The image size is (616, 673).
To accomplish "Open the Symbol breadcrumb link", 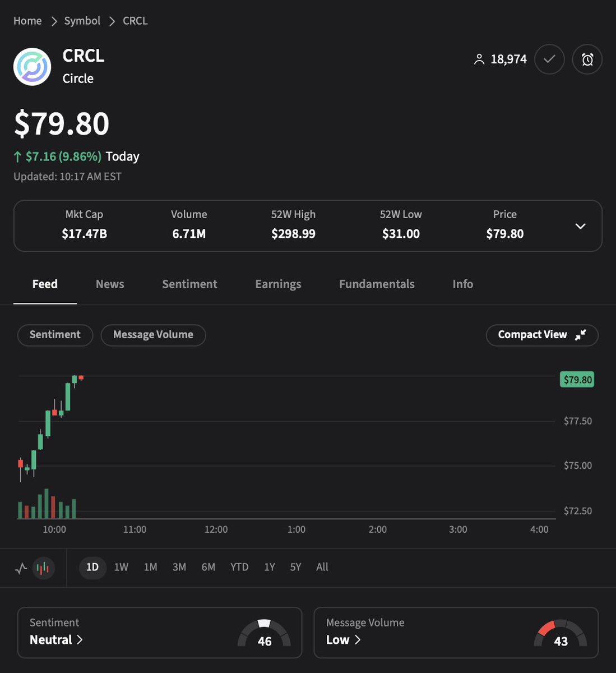I will tap(82, 21).
